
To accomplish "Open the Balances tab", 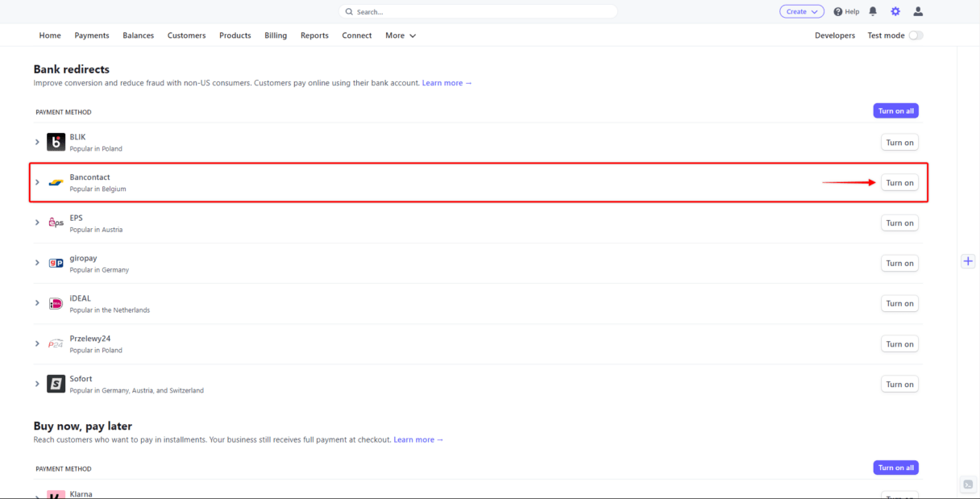I will [139, 35].
